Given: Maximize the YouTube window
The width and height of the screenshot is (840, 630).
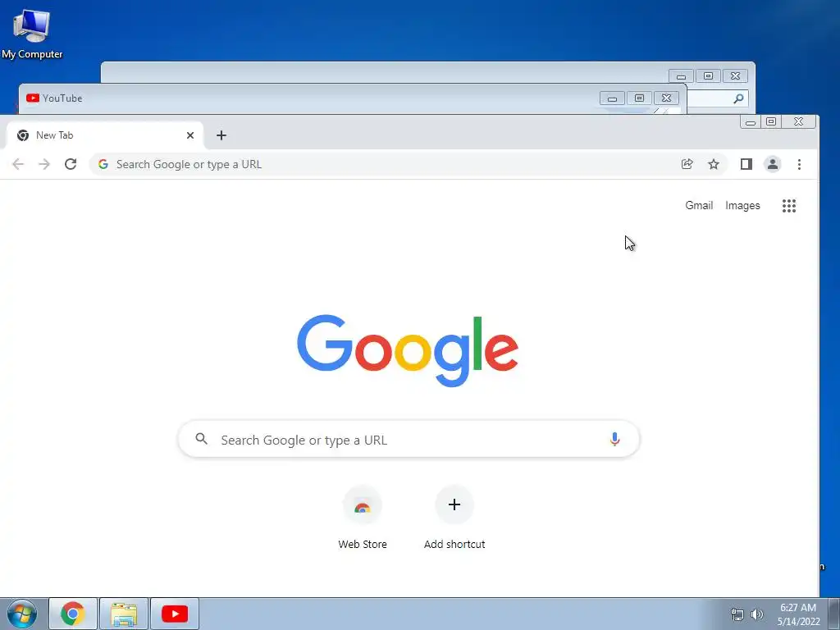Looking at the screenshot, I should 639,98.
